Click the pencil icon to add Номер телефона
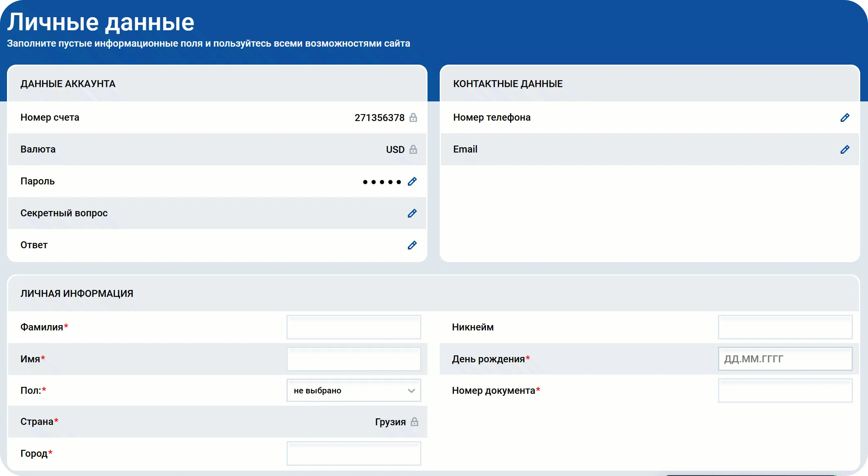The height and width of the screenshot is (476, 868). pos(845,117)
